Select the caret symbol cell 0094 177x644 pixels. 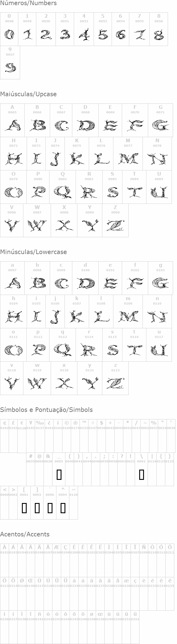pos(63,503)
